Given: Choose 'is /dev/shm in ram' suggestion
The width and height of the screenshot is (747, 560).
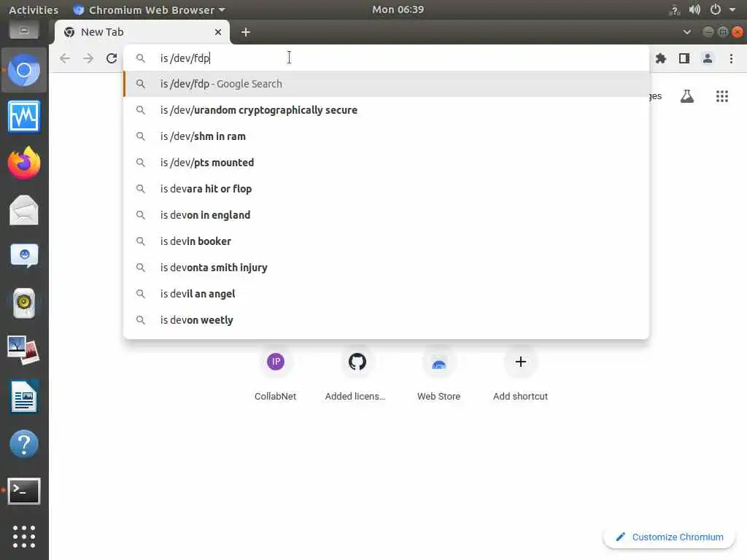Looking at the screenshot, I should 387,136.
